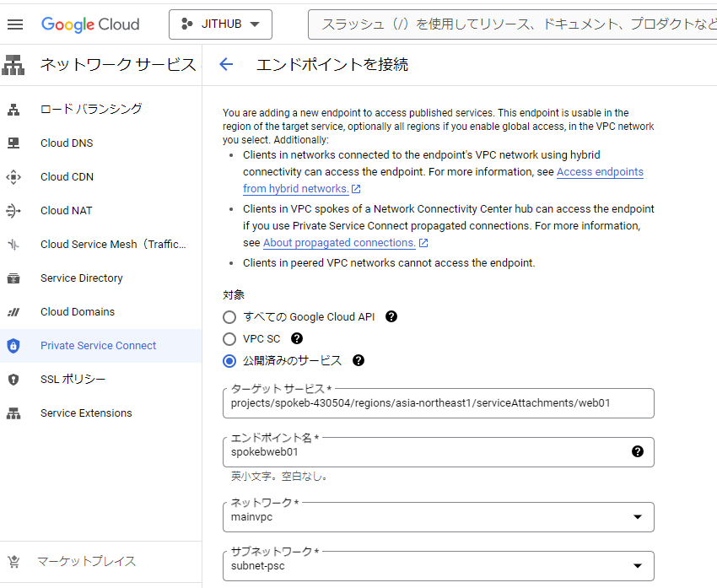The image size is (717, 588).
Task: Click the ターゲット サービス input field
Action: (x=439, y=403)
